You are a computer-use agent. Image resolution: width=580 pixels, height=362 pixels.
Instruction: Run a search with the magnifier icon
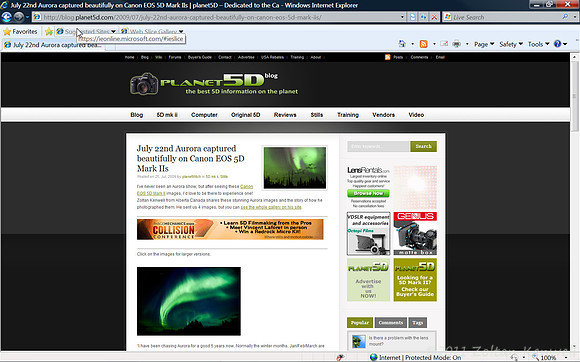pyautogui.click(x=565, y=17)
